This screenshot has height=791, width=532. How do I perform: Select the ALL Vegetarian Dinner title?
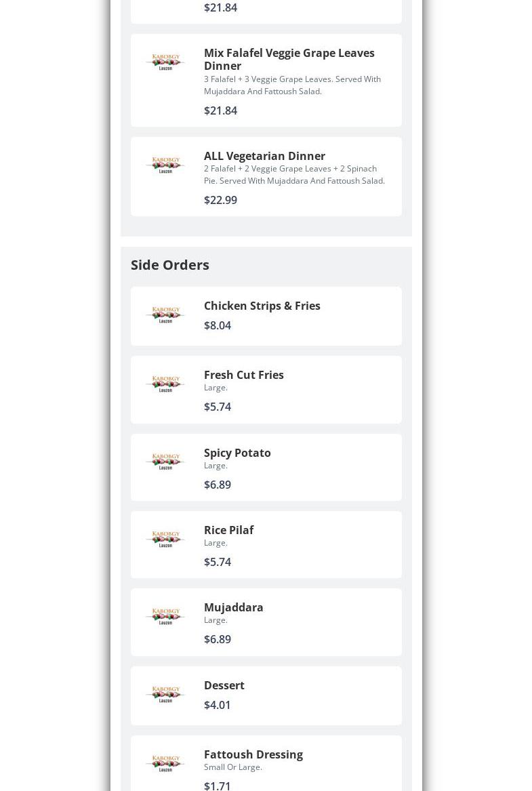(x=264, y=156)
